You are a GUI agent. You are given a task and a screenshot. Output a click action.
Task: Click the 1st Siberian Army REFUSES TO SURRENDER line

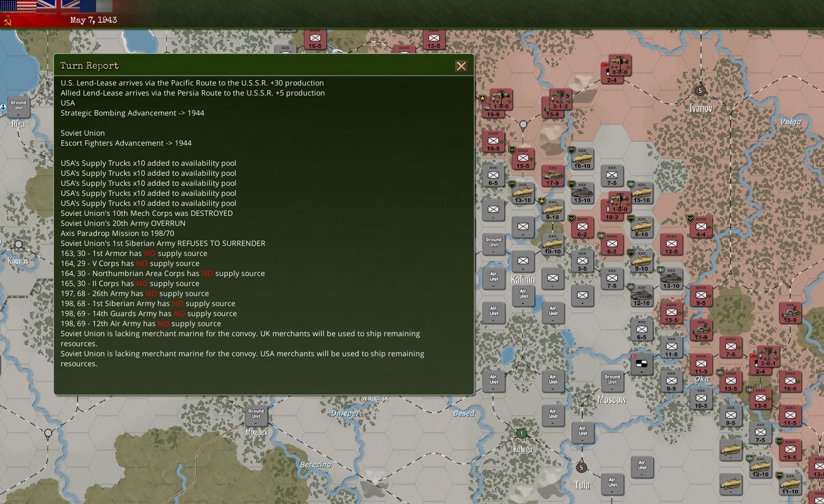pyautogui.click(x=163, y=243)
